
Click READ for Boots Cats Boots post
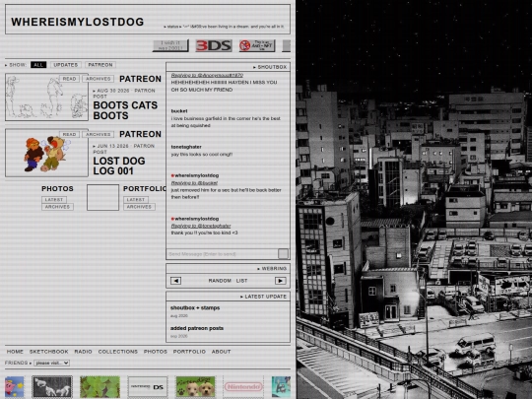click(69, 79)
